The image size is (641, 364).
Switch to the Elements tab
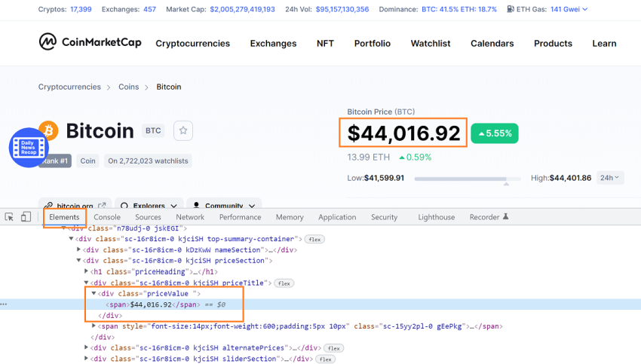pyautogui.click(x=64, y=217)
